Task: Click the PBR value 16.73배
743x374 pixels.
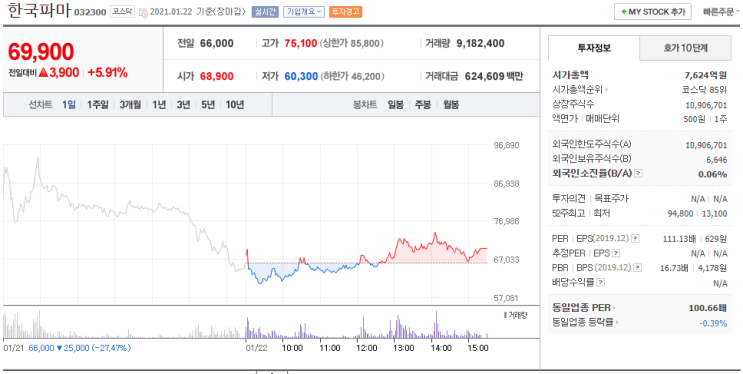Action: click(x=674, y=268)
